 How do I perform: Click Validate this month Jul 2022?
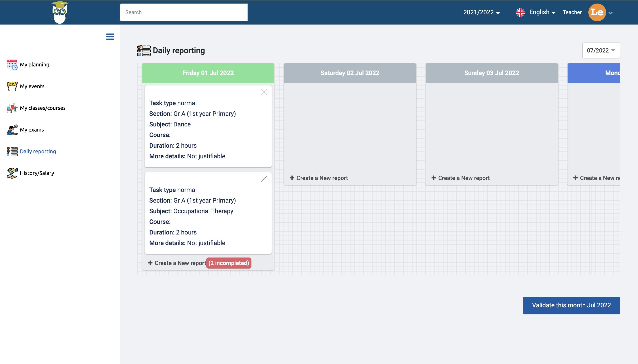(571, 305)
